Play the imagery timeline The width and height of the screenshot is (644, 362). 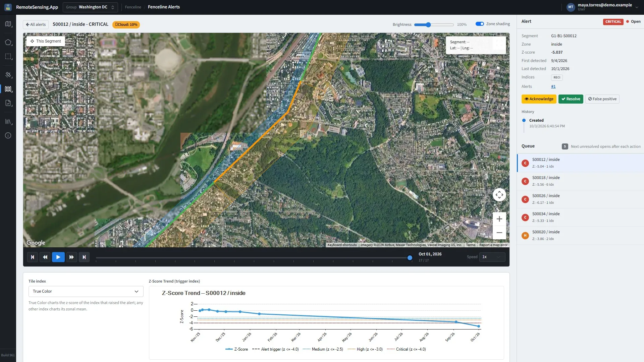click(58, 257)
